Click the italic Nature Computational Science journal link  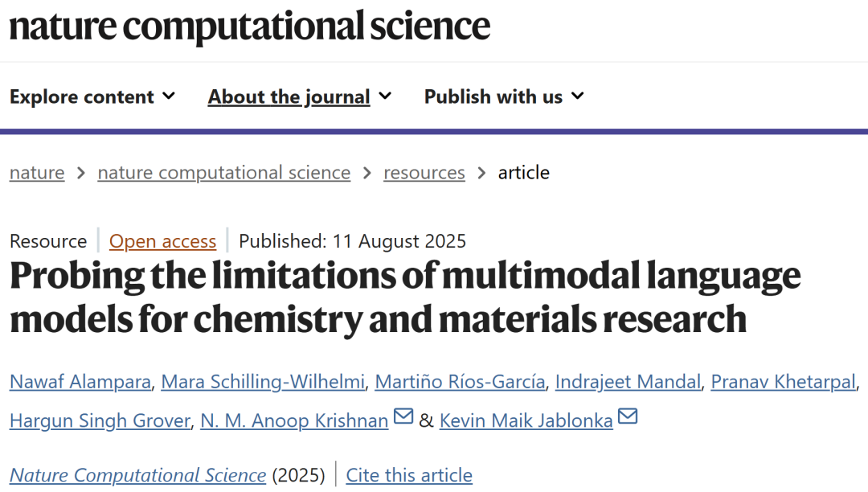[137, 475]
